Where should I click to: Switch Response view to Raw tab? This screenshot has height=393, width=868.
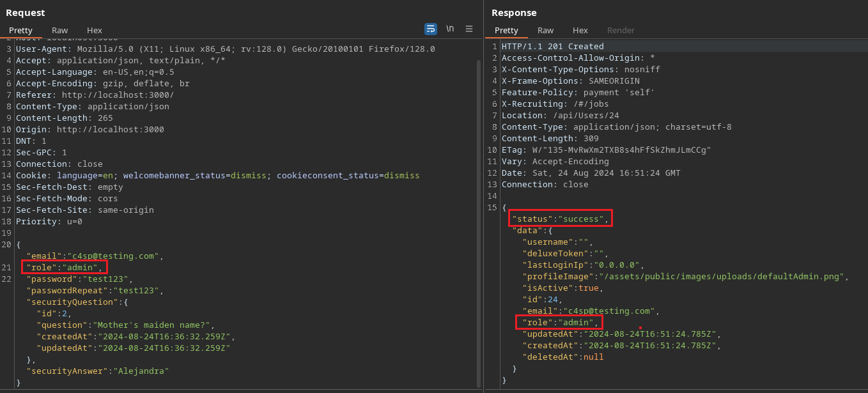click(x=545, y=30)
